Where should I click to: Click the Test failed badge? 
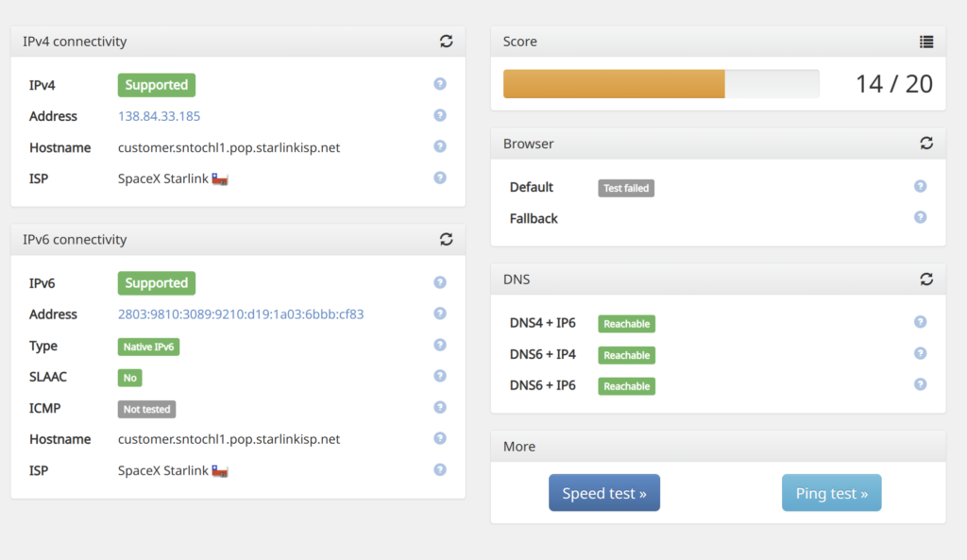coord(626,188)
